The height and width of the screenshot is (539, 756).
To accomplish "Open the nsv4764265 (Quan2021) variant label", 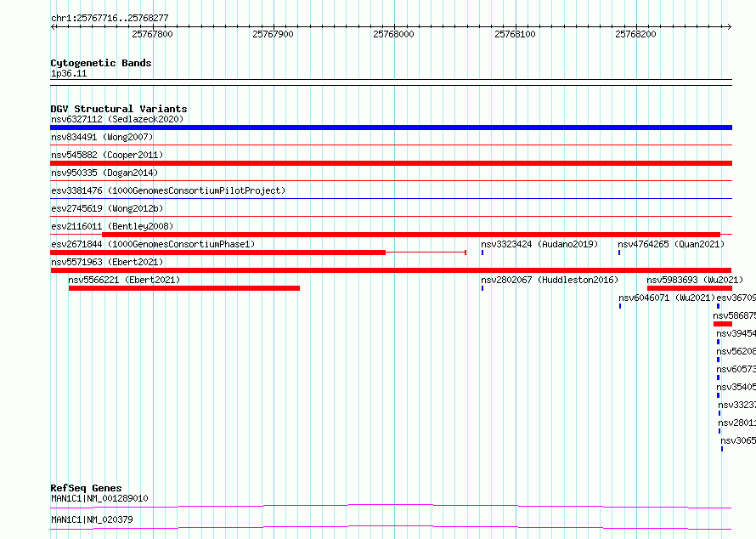I will click(x=671, y=244).
